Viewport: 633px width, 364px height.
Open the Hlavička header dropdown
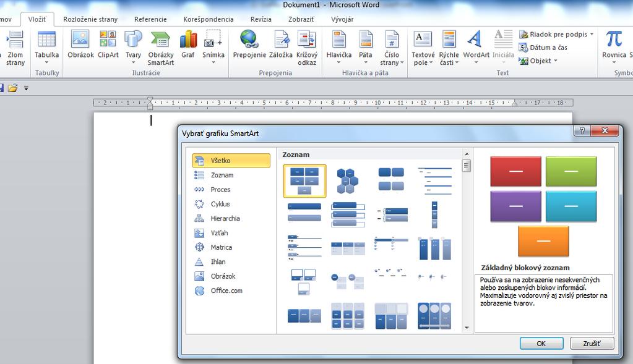click(338, 48)
